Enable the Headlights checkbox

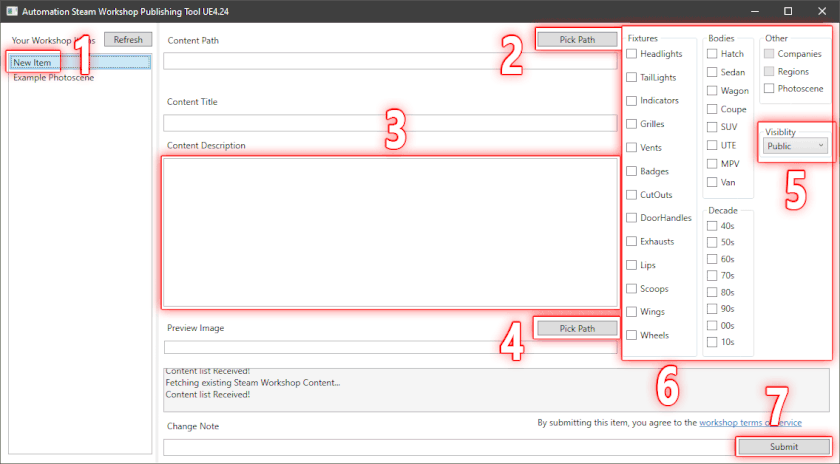tap(632, 54)
